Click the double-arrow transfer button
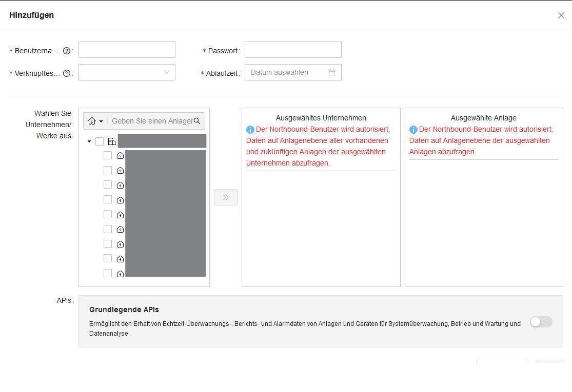 tap(225, 197)
